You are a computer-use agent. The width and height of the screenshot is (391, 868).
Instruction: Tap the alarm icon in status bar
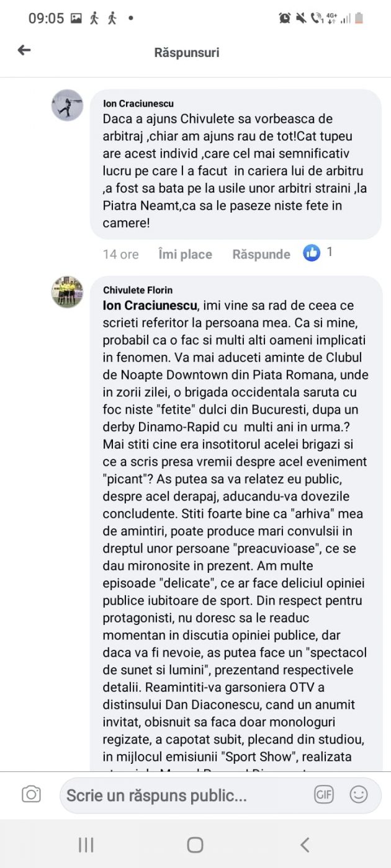[x=285, y=19]
